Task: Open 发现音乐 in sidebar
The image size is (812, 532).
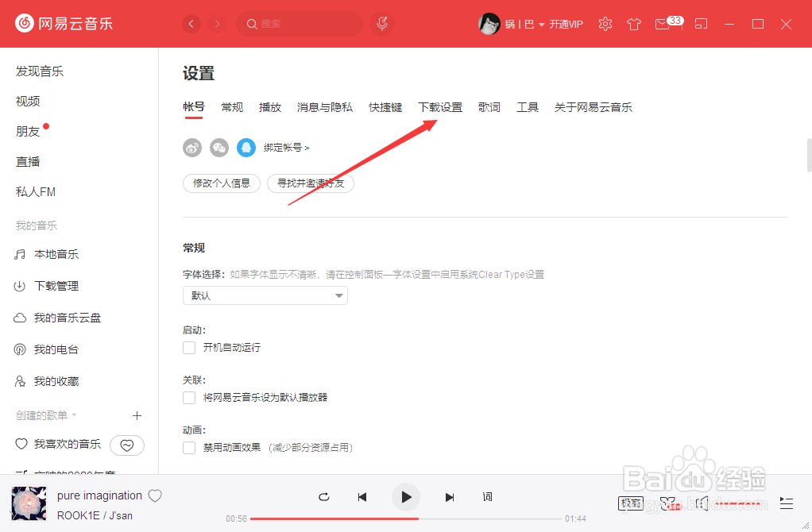Action: (40, 71)
